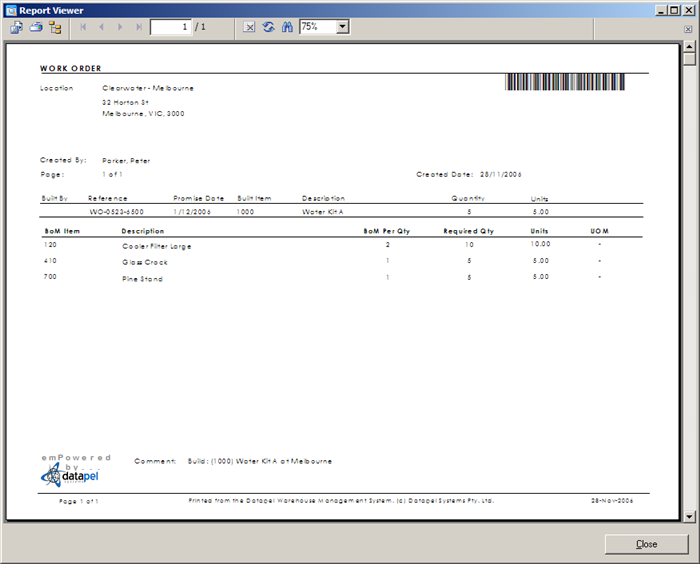
Task: Click the Report Viewer title bar icon
Action: tap(10, 9)
